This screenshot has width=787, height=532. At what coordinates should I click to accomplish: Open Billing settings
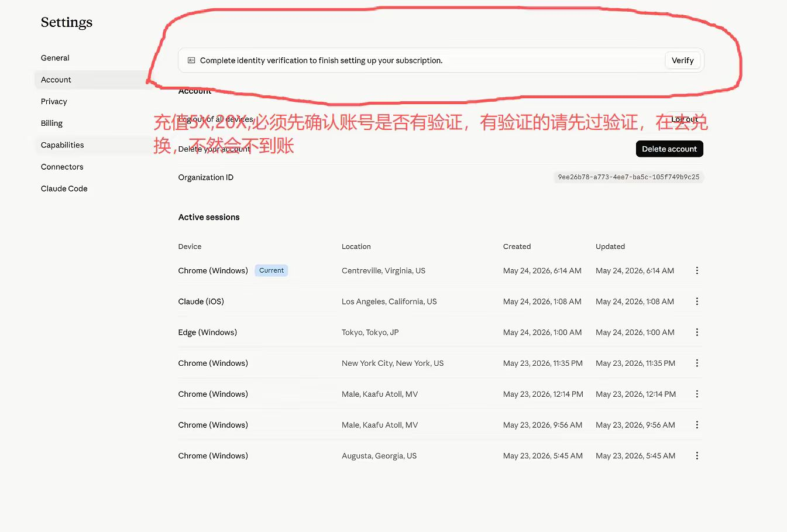(51, 123)
